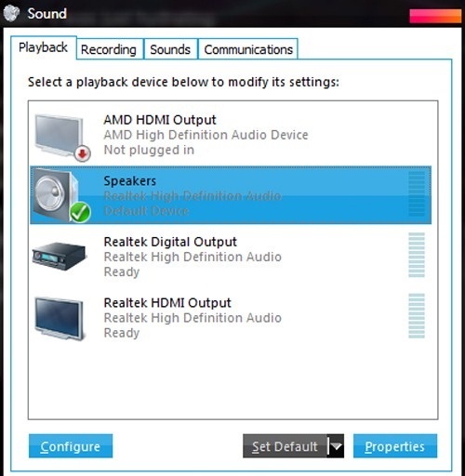This screenshot has width=465, height=476.
Task: Select the Realtek HDMI Output device name
Action: [x=167, y=303]
